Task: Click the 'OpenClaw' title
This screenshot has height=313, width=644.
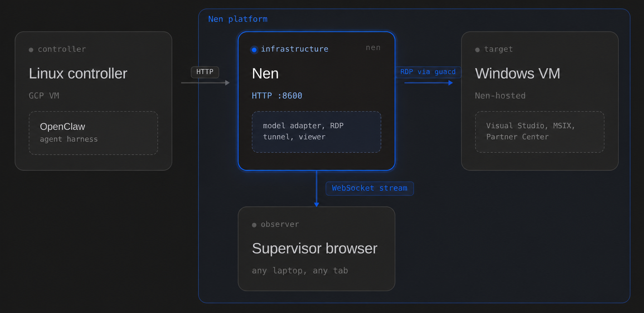Action: [62, 127]
